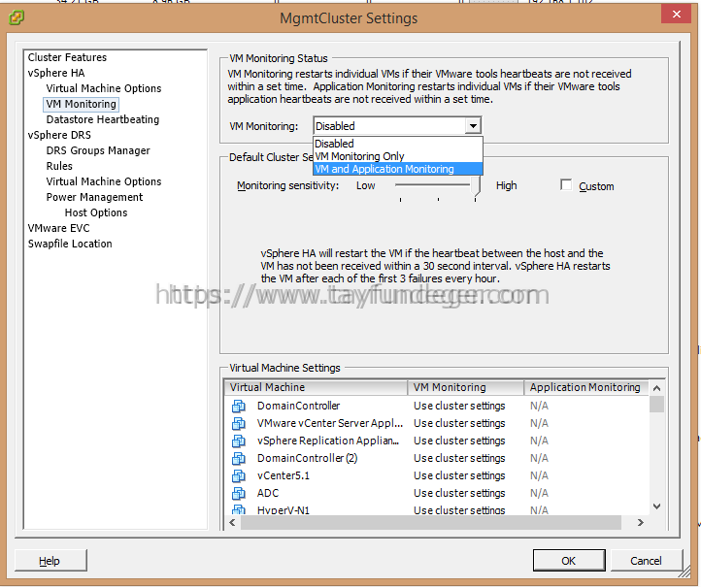Click the Cancel button
701x588 pixels.
click(646, 561)
